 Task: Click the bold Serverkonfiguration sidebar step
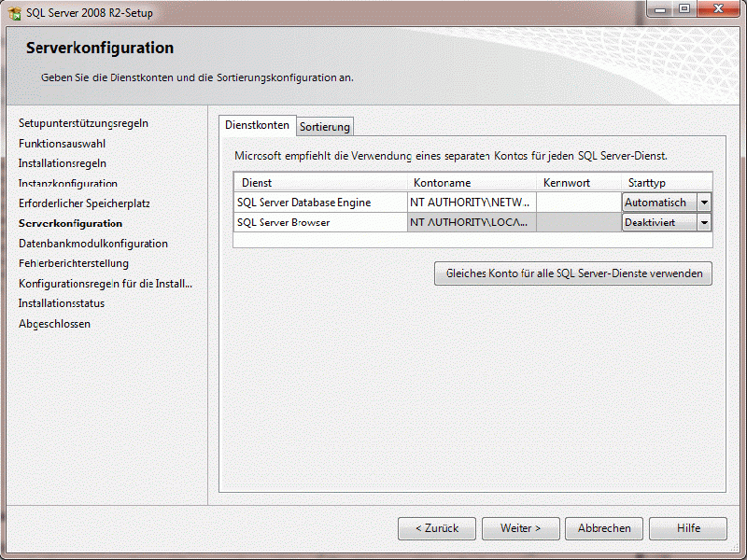(71, 223)
